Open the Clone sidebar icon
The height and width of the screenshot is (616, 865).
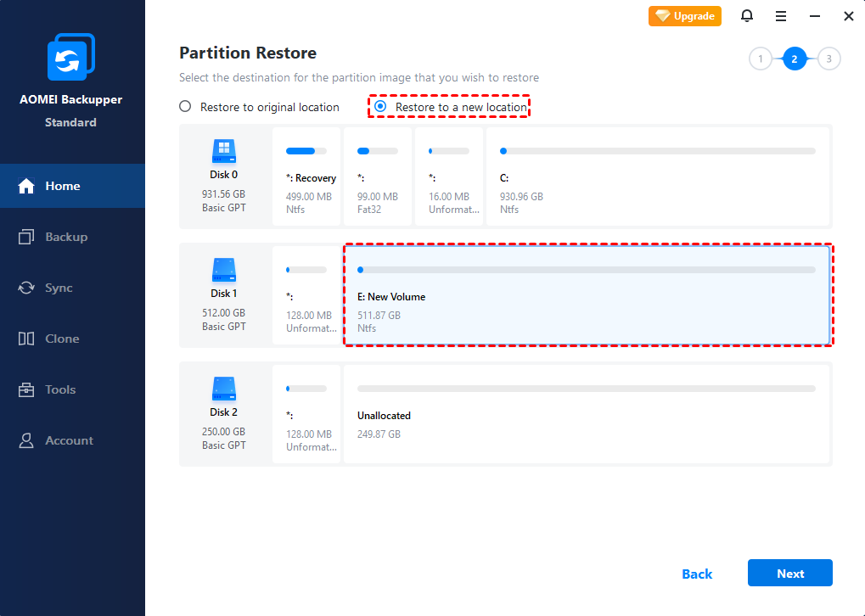coord(26,339)
